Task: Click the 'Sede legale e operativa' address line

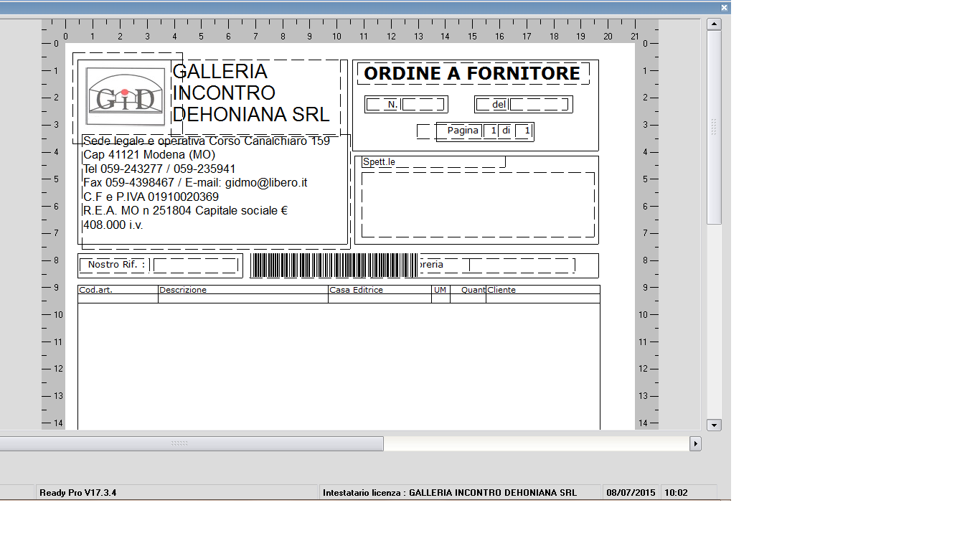Action: (207, 141)
